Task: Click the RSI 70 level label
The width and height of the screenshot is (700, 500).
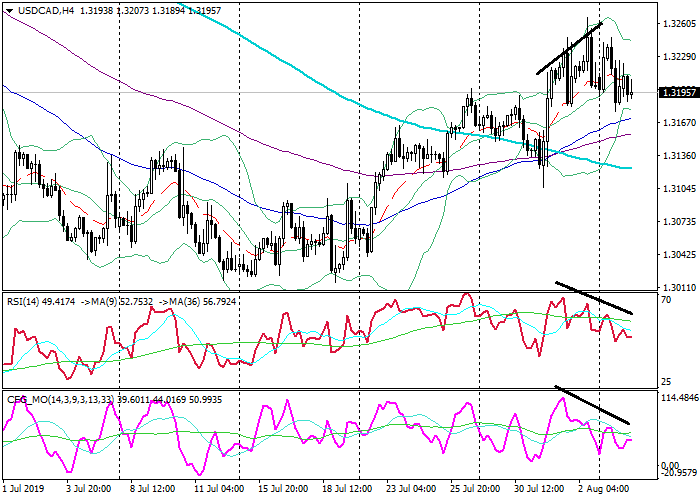Action: click(665, 299)
